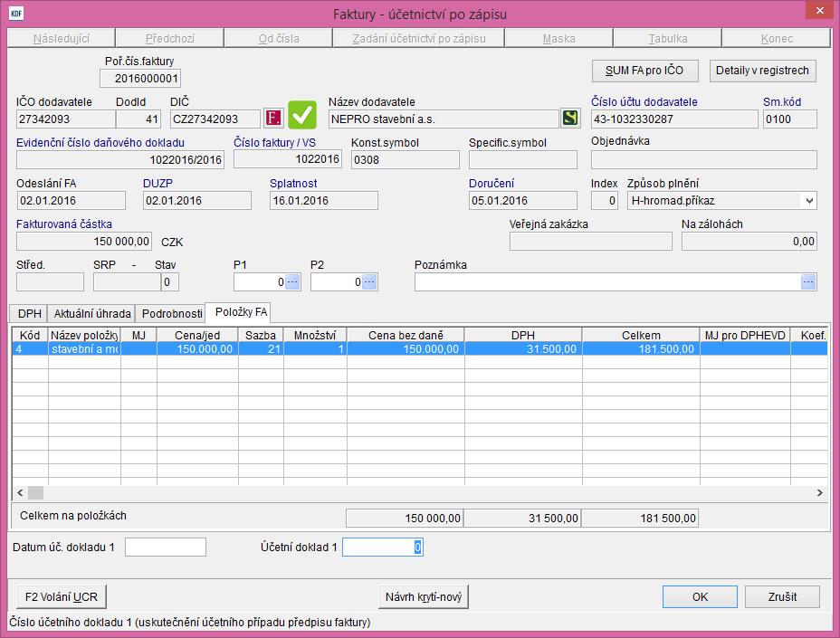Open the P2 lookup ellipsis button
The image size is (840, 638).
click(x=369, y=281)
